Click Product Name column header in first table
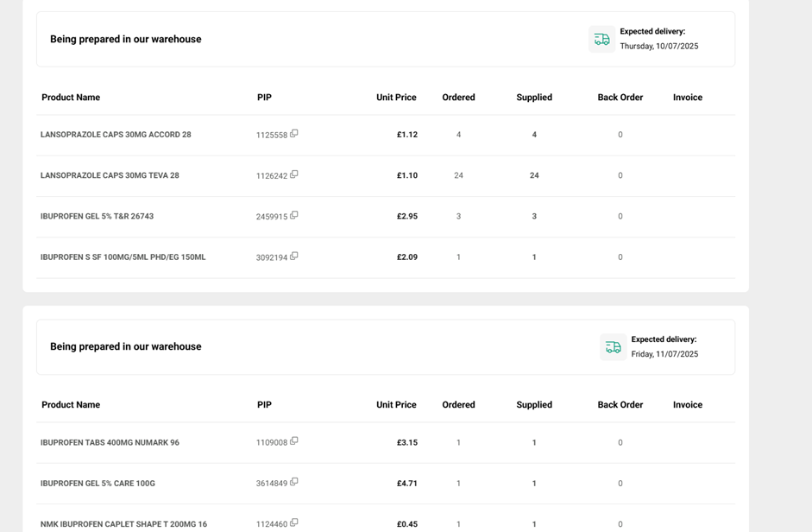 click(x=71, y=98)
